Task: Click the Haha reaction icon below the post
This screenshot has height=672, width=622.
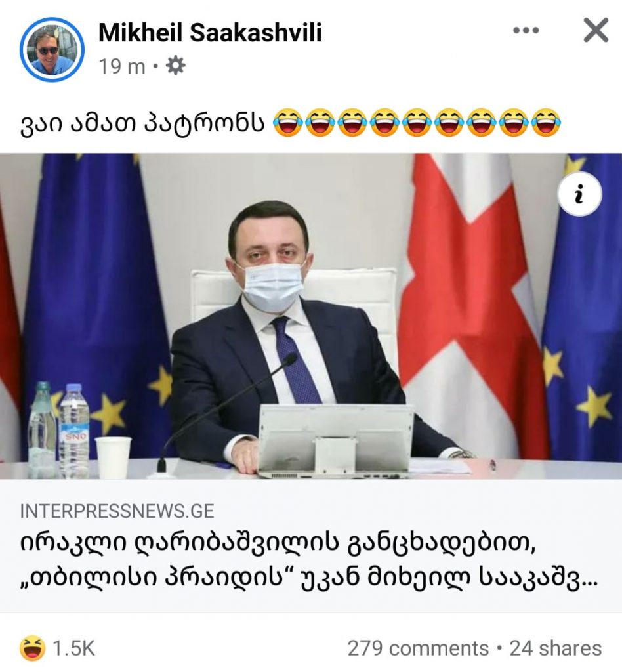Action: (33, 648)
